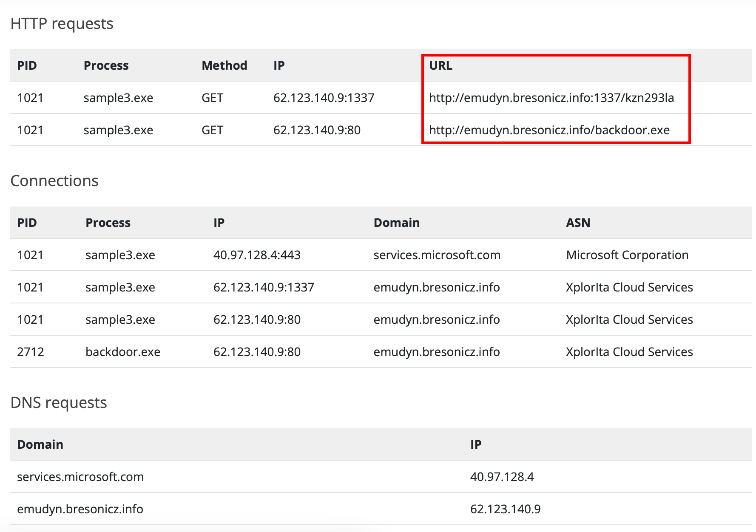Click the Microsoft Corporation ASN cell
Screen dimensions: 756x532
[x=627, y=255]
